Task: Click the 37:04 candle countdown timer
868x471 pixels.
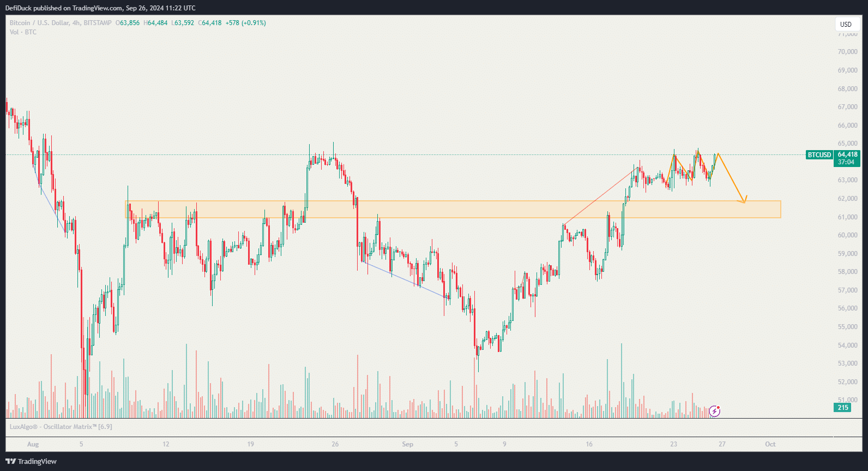Action: click(846, 162)
